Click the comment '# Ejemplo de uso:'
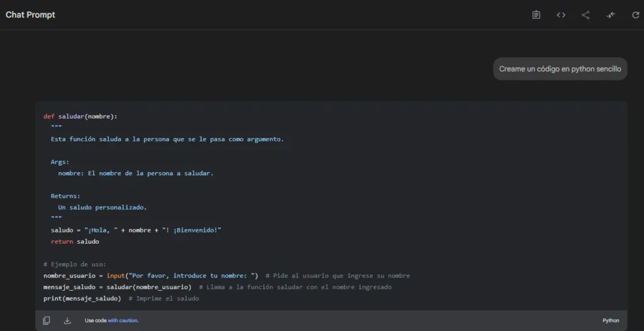644x331 pixels. pyautogui.click(x=75, y=264)
